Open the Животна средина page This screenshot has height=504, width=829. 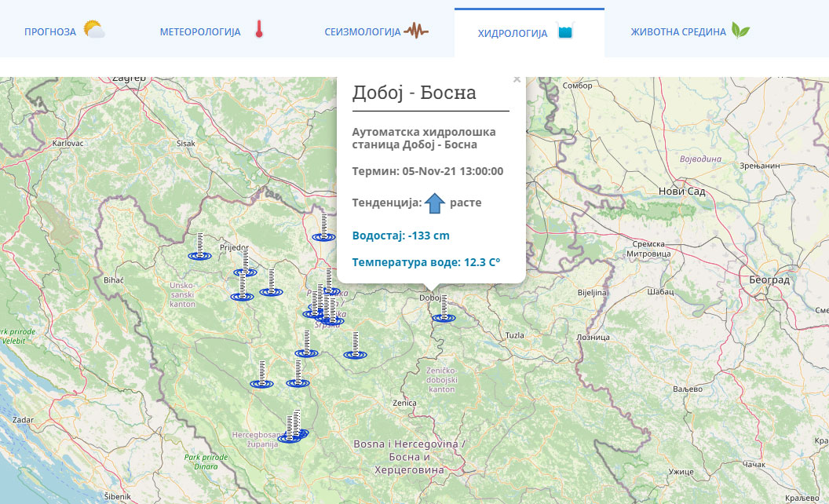coord(677,32)
